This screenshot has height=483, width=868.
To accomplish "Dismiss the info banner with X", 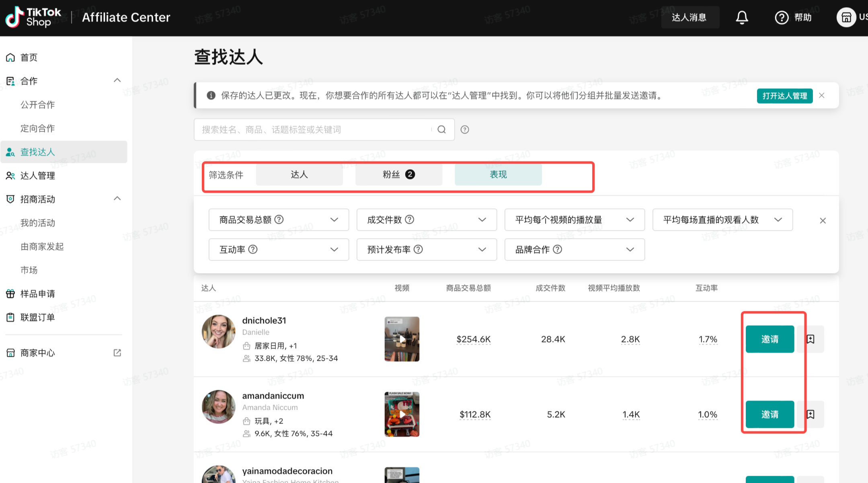I will pos(822,95).
